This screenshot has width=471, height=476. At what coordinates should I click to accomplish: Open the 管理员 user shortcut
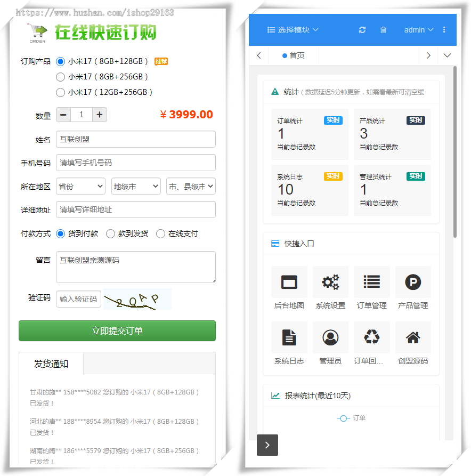(x=330, y=337)
